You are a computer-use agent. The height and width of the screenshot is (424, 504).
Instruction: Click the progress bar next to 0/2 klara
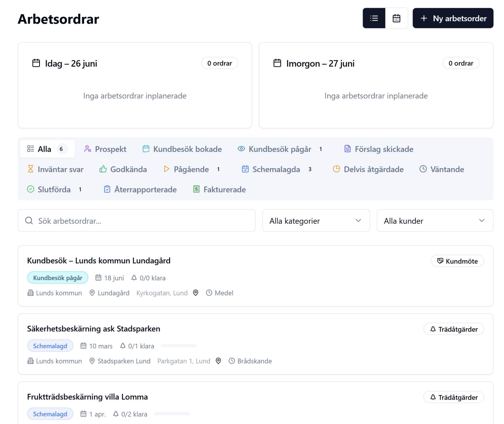[x=172, y=414]
